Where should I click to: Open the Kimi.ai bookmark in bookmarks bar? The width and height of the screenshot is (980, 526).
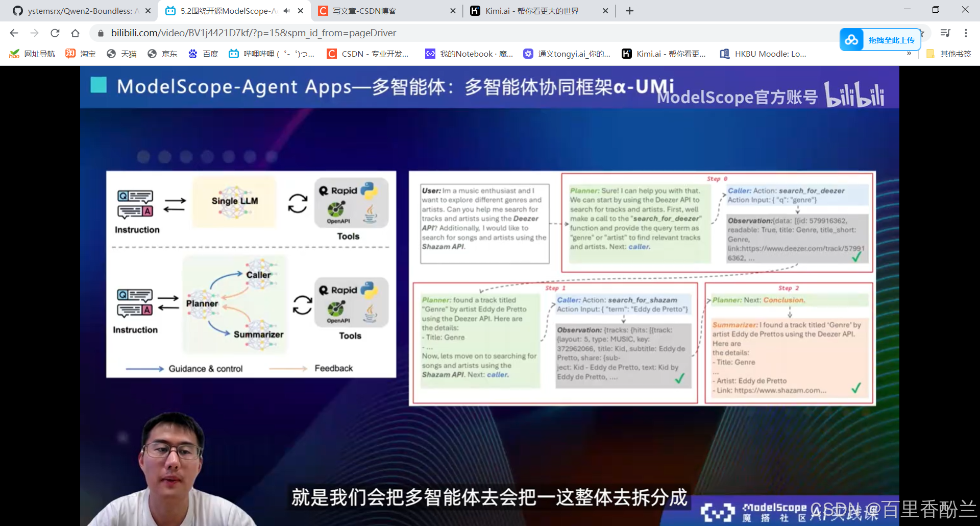click(x=664, y=54)
